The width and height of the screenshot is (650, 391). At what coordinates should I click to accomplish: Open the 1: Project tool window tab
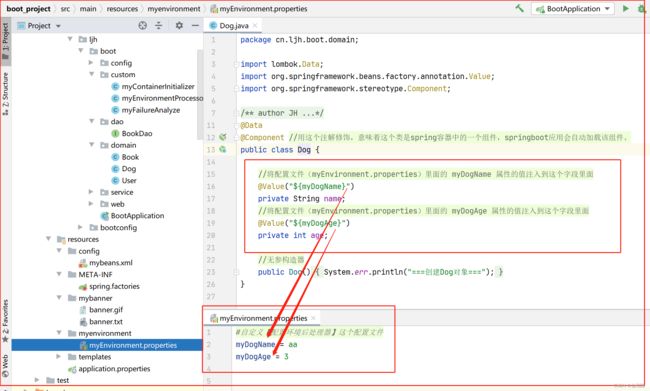(5, 41)
